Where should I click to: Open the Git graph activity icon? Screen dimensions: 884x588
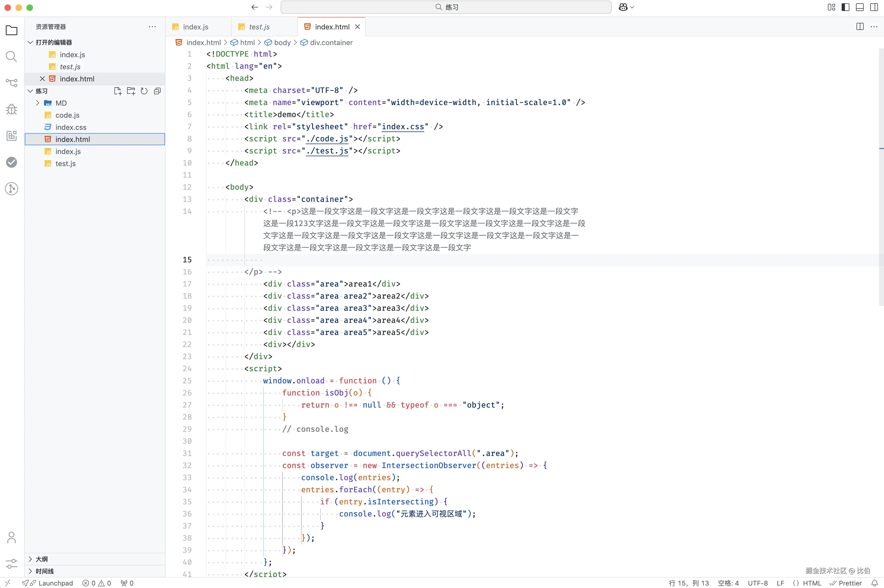coord(12,188)
